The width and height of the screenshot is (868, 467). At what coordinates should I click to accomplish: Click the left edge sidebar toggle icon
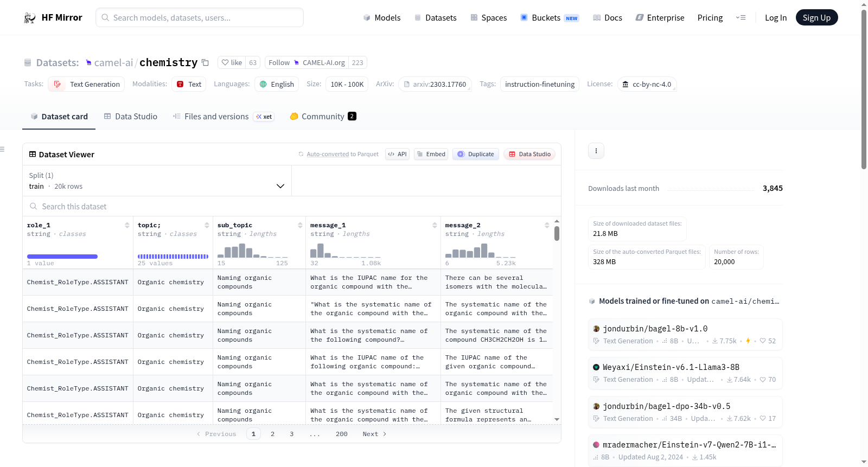pos(2,149)
